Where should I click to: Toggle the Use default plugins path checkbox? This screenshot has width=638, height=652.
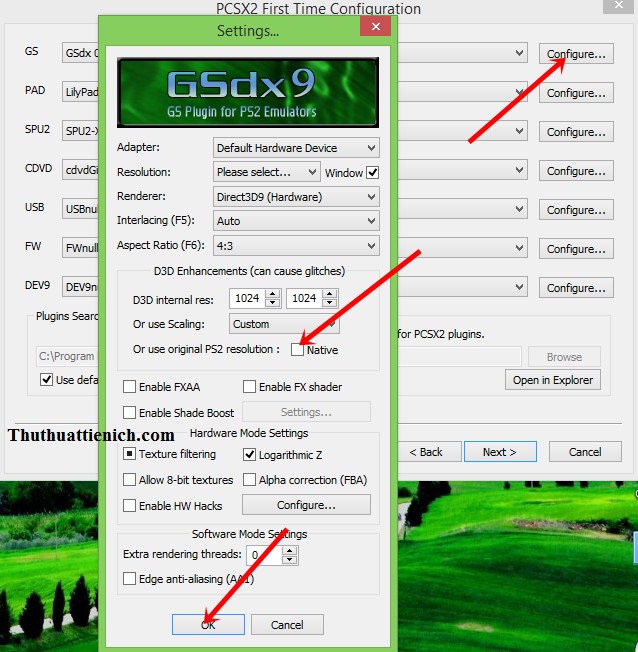tap(46, 380)
